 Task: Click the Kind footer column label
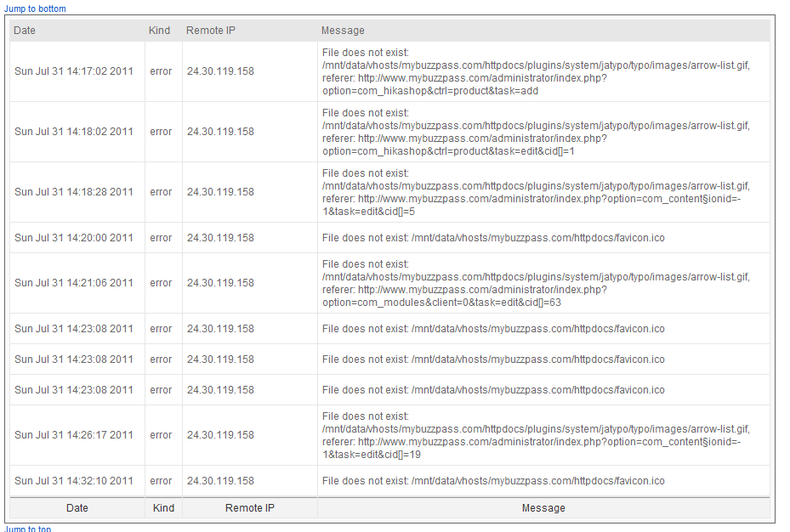click(x=163, y=508)
